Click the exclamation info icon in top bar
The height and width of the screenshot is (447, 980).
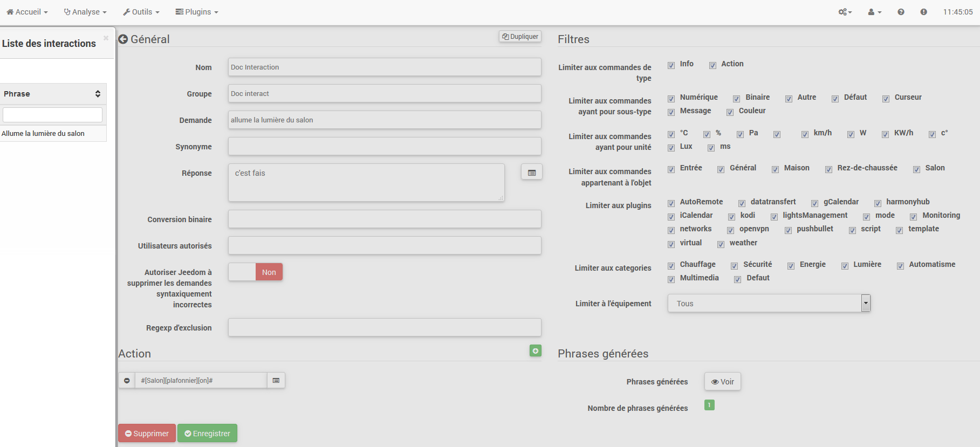tap(923, 12)
